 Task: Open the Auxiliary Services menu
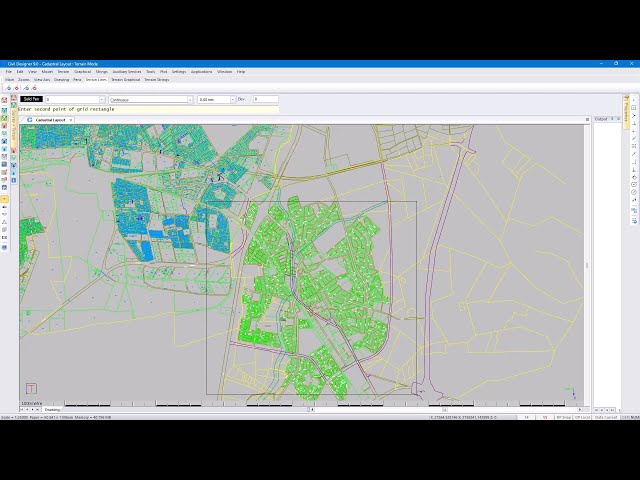point(127,71)
